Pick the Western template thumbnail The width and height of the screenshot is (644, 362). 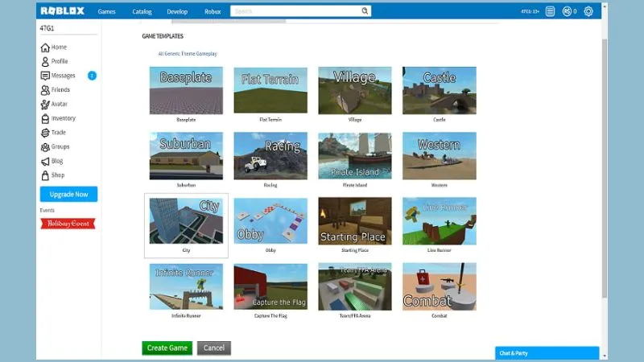click(440, 156)
